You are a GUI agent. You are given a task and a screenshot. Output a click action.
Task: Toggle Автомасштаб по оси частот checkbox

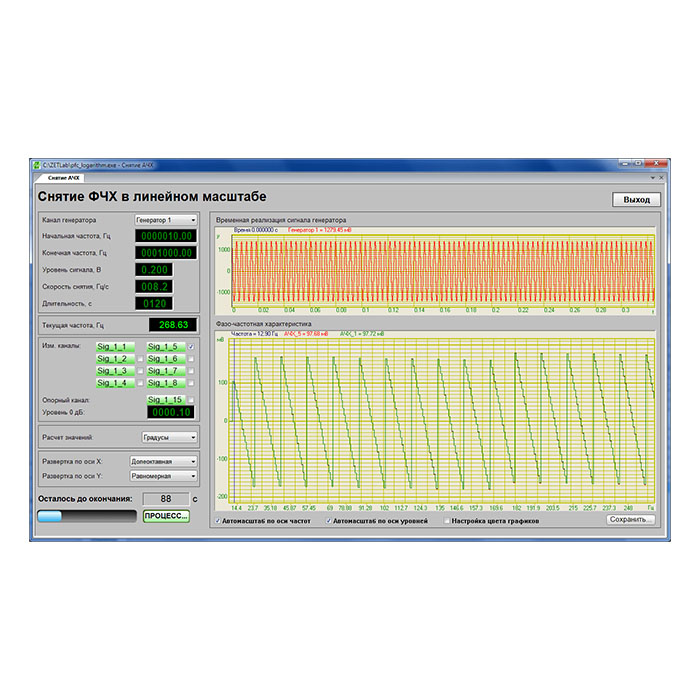(x=218, y=521)
